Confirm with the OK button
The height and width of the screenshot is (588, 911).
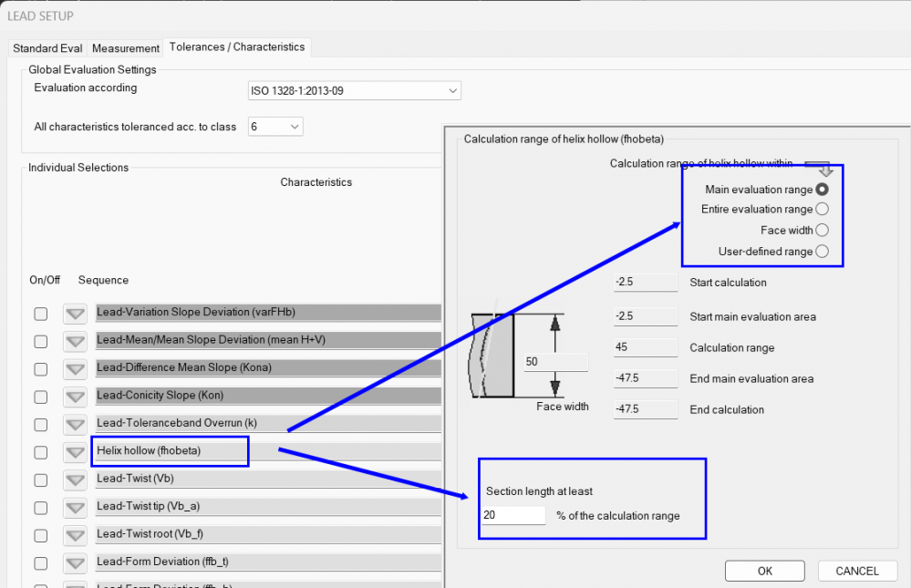tap(764, 571)
